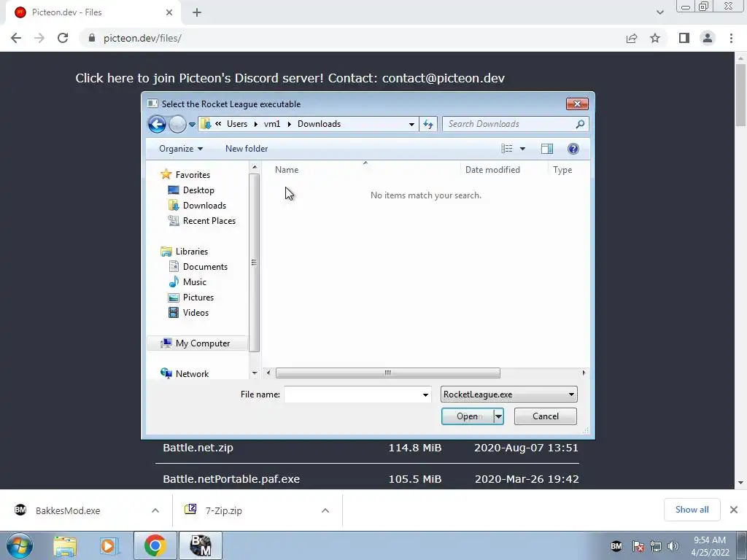Share this page icon in Chrome

(x=632, y=38)
